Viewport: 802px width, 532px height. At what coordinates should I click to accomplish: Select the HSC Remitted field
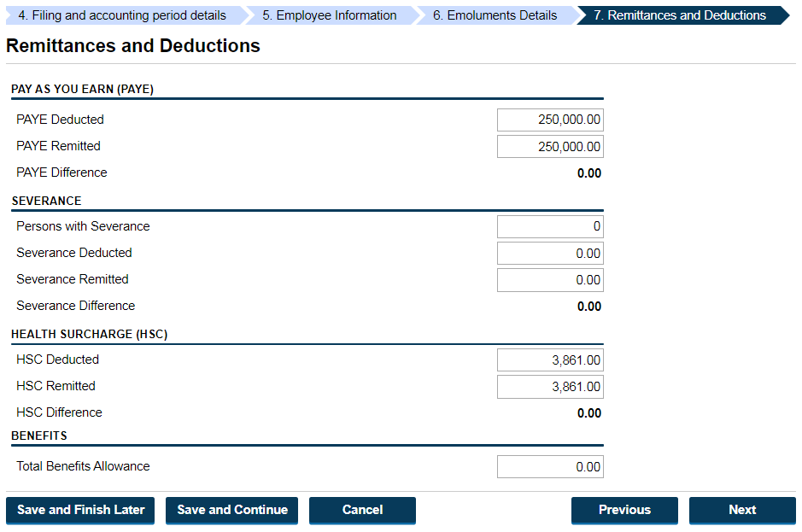coord(550,387)
